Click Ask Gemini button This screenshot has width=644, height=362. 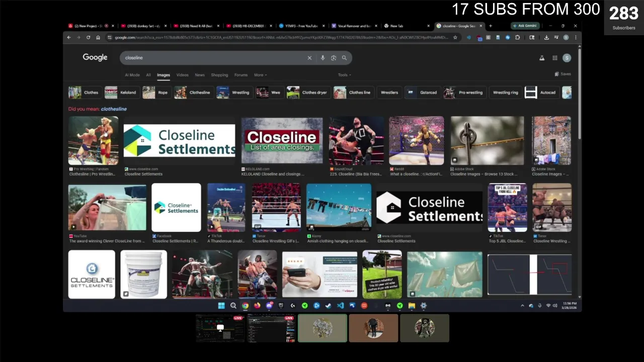(525, 26)
